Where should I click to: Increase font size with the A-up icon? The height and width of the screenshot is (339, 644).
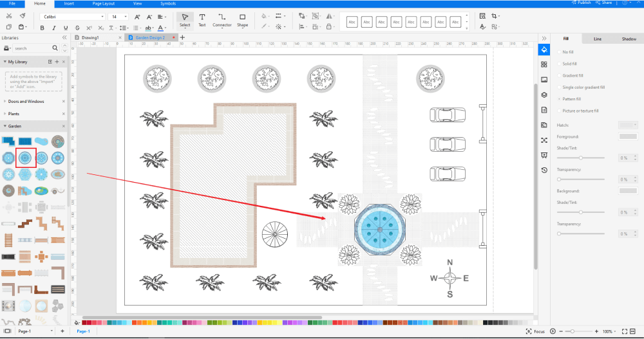point(137,17)
